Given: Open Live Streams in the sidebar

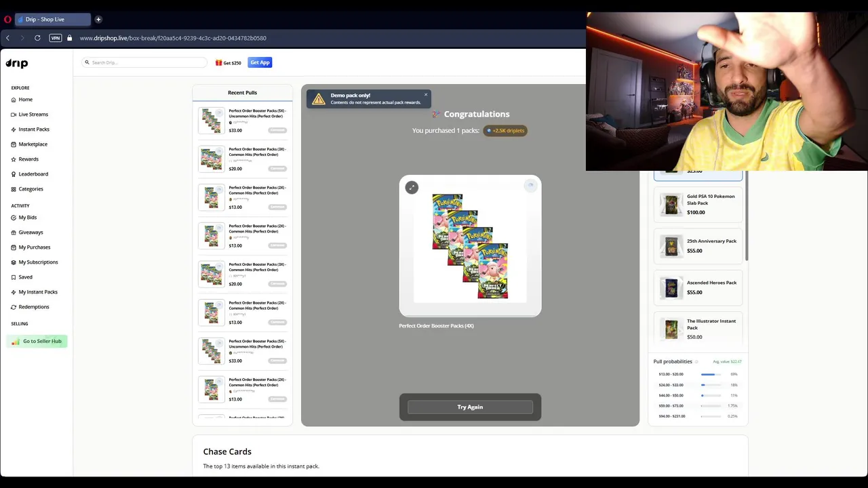Looking at the screenshot, I should coord(29,115).
